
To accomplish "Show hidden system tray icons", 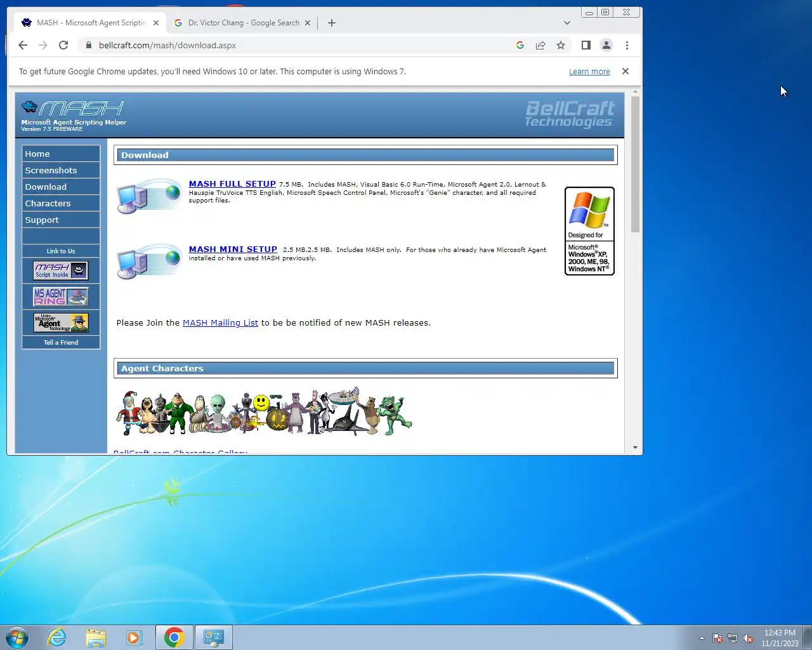I will 702,638.
